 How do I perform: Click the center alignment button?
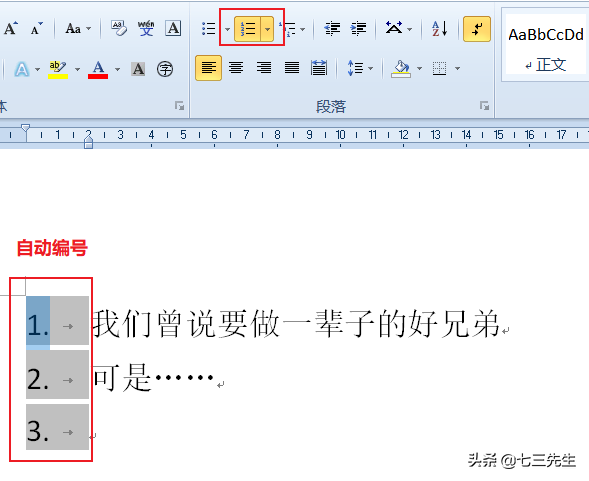coord(236,68)
